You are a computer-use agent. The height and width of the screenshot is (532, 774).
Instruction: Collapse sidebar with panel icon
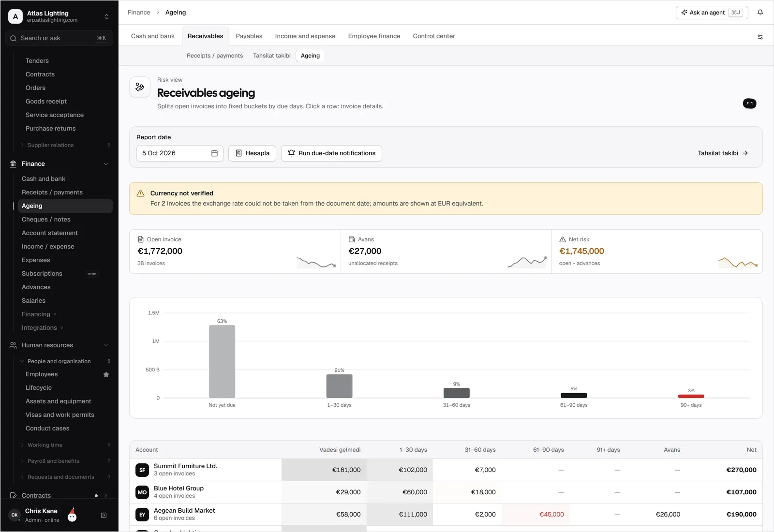(x=104, y=516)
